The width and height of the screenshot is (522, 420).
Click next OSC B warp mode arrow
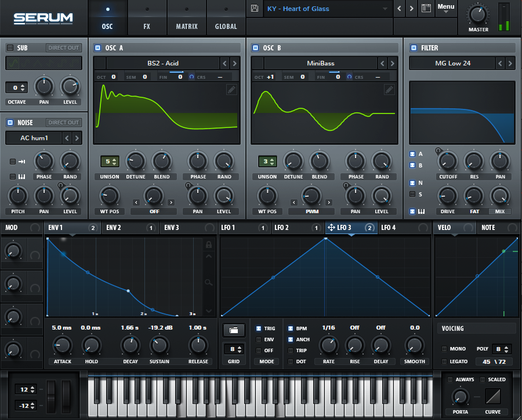[329, 202]
